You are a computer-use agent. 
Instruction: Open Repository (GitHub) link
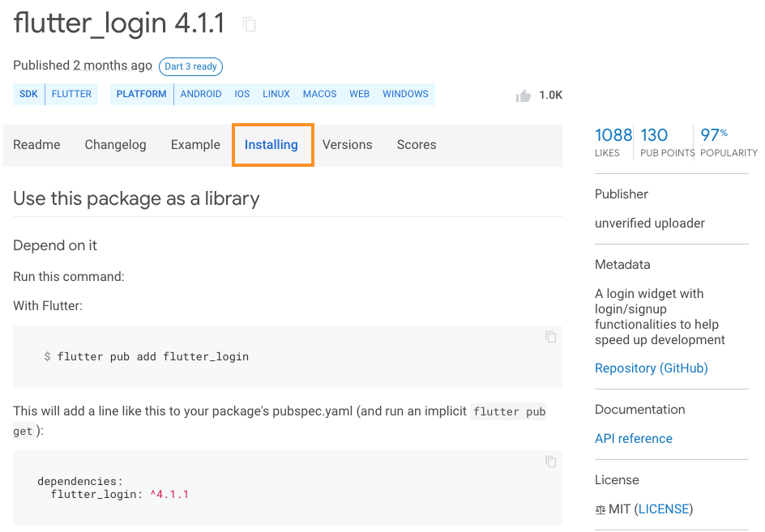[x=652, y=368]
